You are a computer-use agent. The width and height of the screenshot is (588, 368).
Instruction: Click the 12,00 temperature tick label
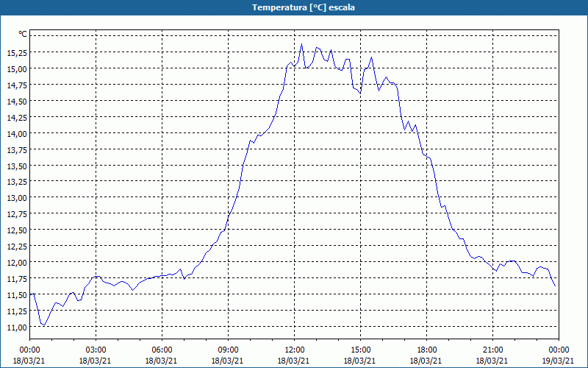(x=17, y=263)
